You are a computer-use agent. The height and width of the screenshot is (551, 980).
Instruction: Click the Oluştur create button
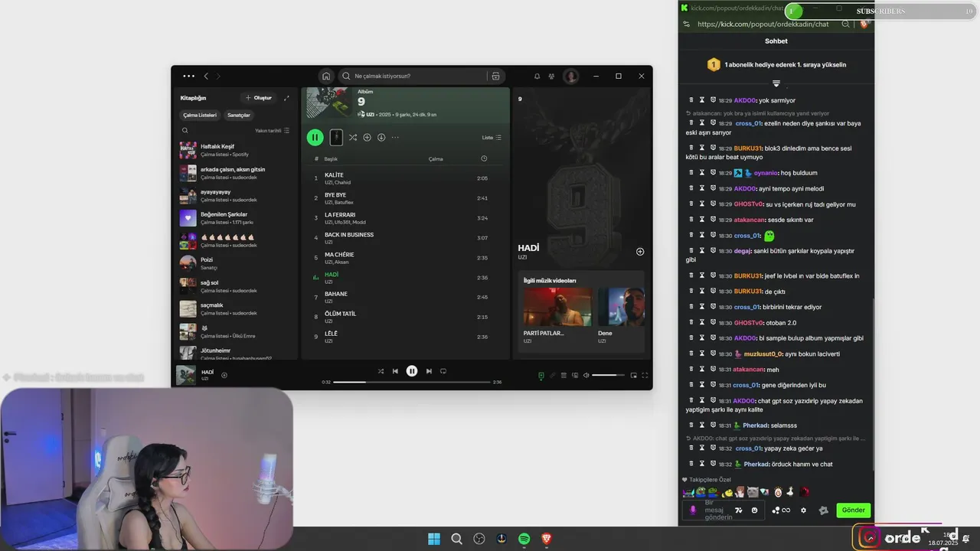pyautogui.click(x=258, y=98)
